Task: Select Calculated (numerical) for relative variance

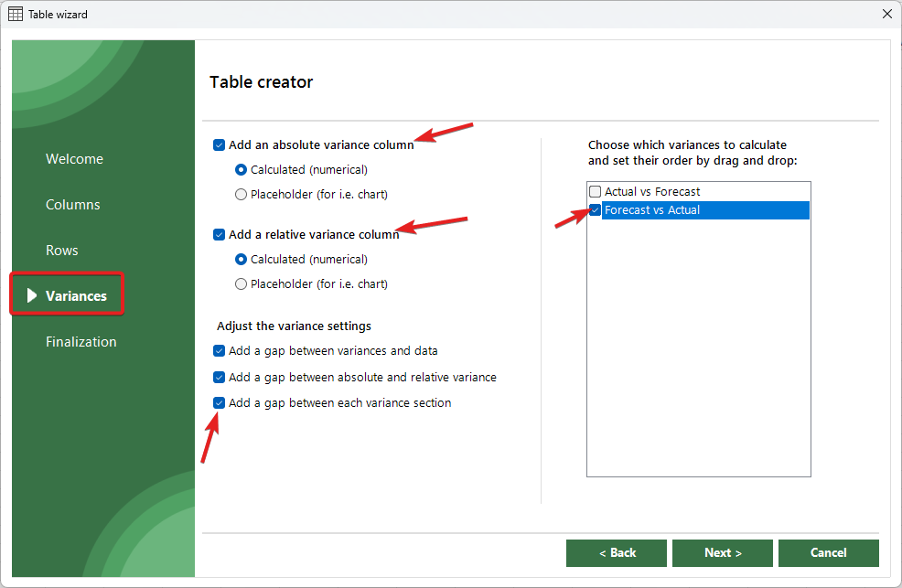Action: 242,259
